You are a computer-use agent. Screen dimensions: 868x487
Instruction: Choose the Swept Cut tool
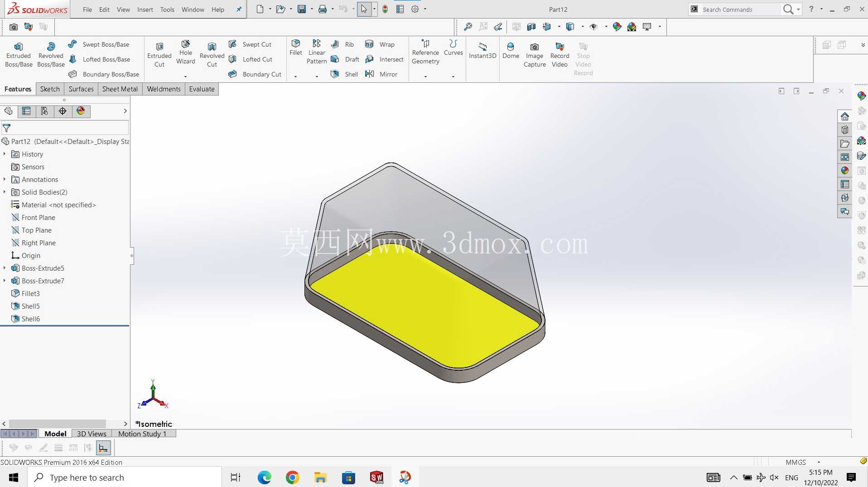(x=250, y=44)
